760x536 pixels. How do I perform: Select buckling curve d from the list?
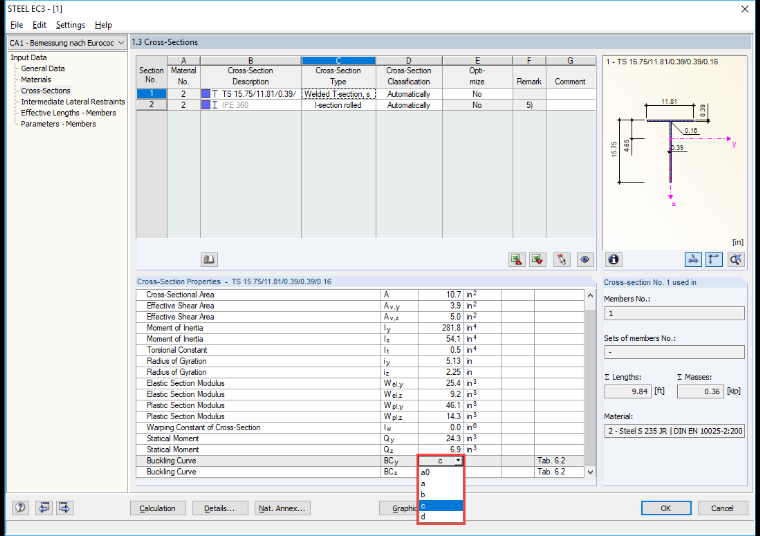click(x=441, y=517)
